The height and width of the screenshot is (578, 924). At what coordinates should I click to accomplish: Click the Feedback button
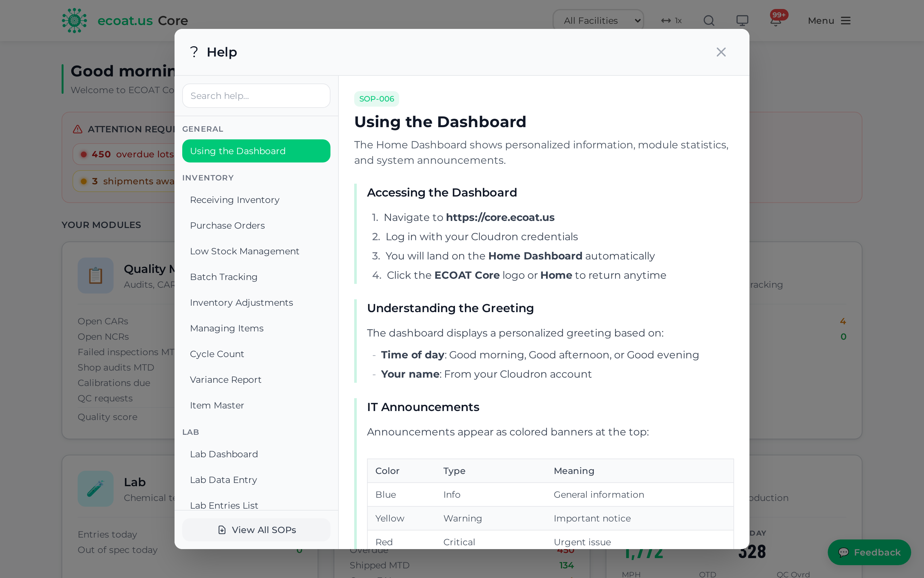point(869,552)
